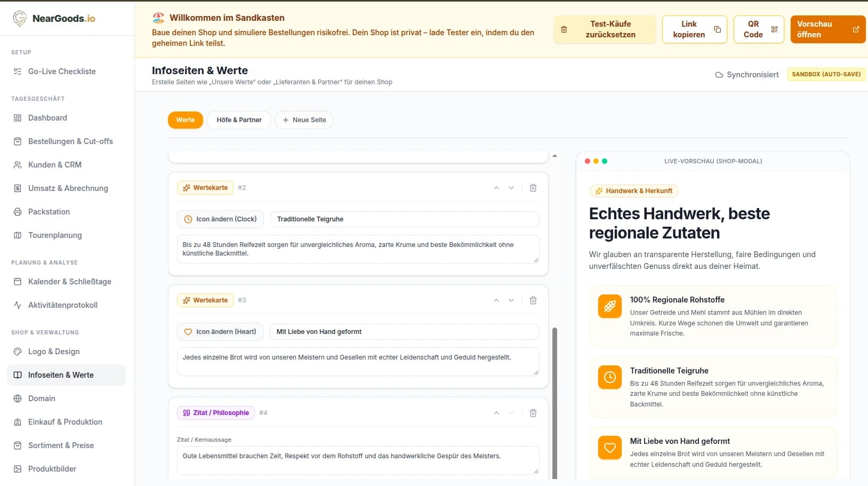Click the editor panel scrollbar thumb
The height and width of the screenshot is (486, 868).
(554, 403)
